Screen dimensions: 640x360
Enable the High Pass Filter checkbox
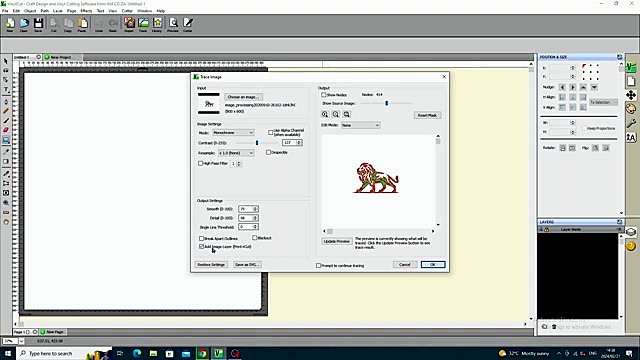pos(200,163)
